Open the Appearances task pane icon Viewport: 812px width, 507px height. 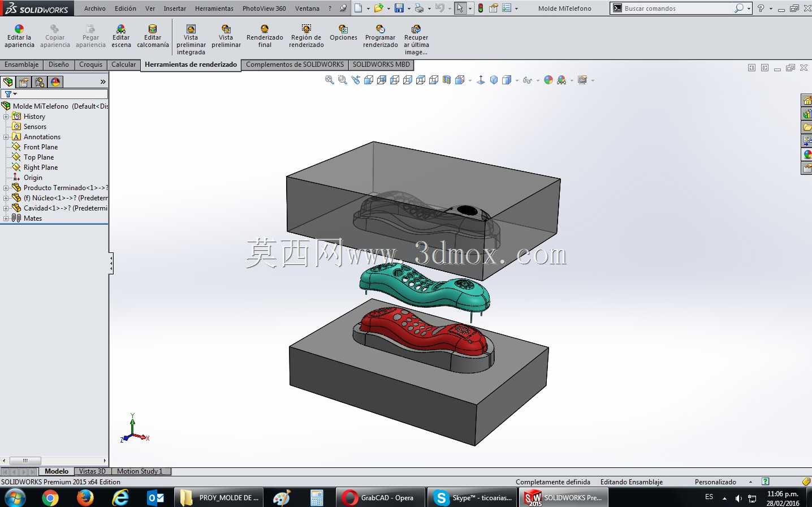tap(807, 154)
